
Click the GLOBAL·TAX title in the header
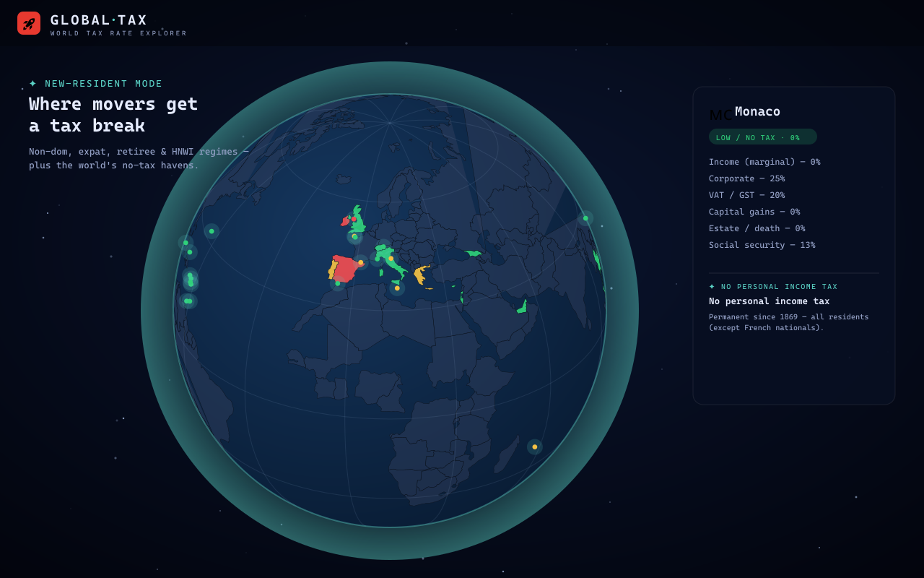99,20
